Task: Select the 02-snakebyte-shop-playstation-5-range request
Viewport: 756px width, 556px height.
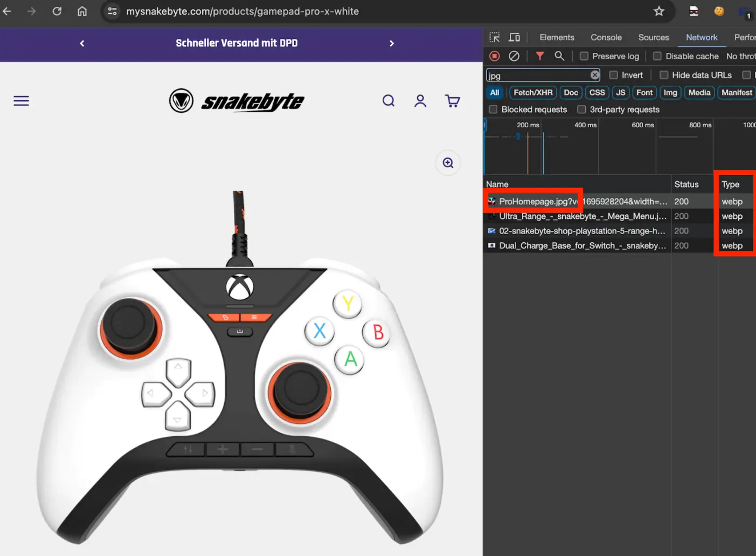Action: (x=620, y=231)
